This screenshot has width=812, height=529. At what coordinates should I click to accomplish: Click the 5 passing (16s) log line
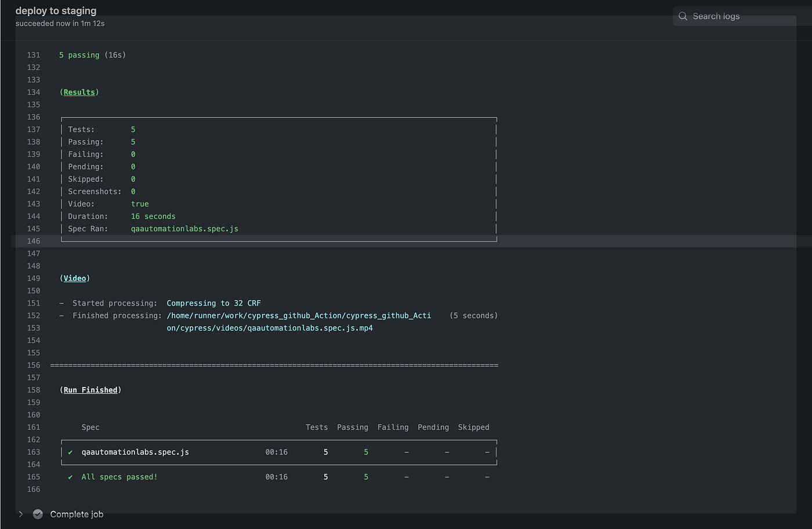point(92,55)
